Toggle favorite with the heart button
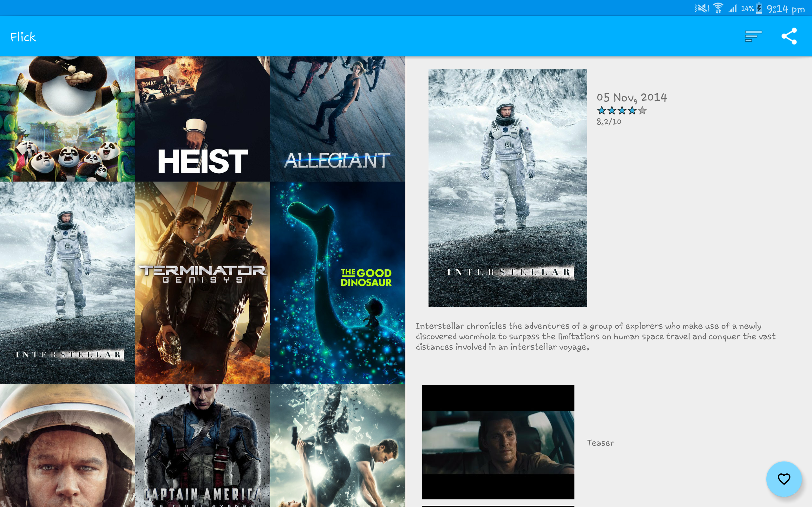 tap(783, 479)
